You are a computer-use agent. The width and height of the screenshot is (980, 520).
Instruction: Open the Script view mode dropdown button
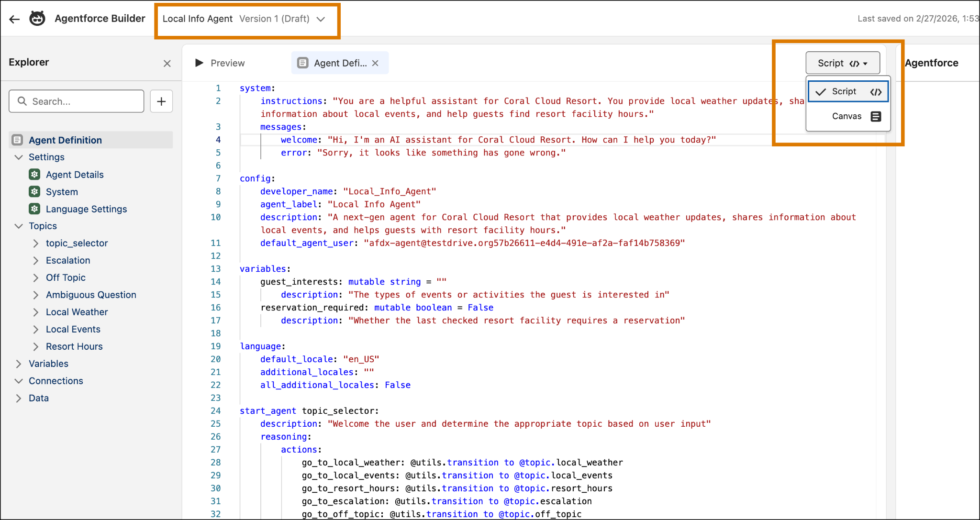(843, 63)
